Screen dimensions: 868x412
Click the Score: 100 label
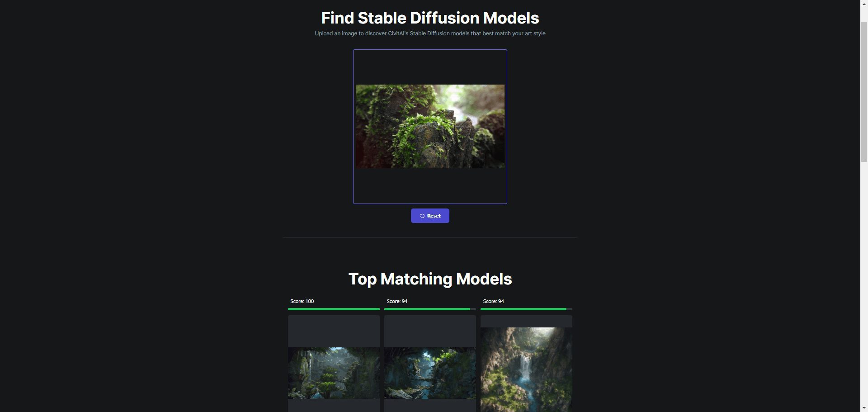(x=302, y=301)
